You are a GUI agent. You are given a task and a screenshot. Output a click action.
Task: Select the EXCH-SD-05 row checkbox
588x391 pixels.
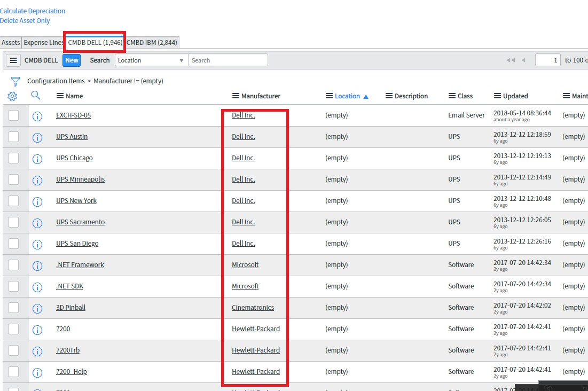click(x=13, y=115)
